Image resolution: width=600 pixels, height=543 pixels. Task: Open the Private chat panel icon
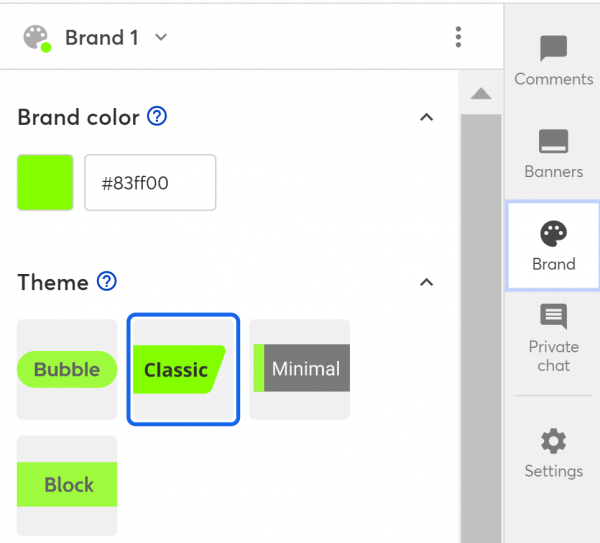coord(553,316)
